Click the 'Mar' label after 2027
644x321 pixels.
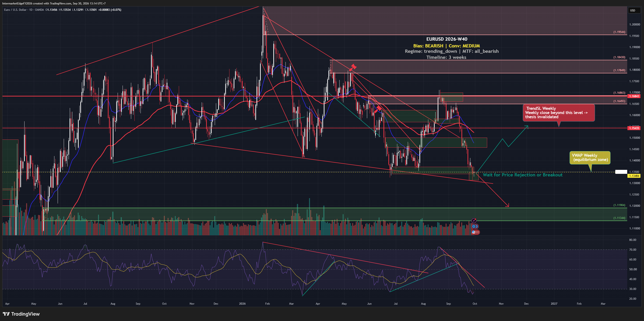(603, 304)
